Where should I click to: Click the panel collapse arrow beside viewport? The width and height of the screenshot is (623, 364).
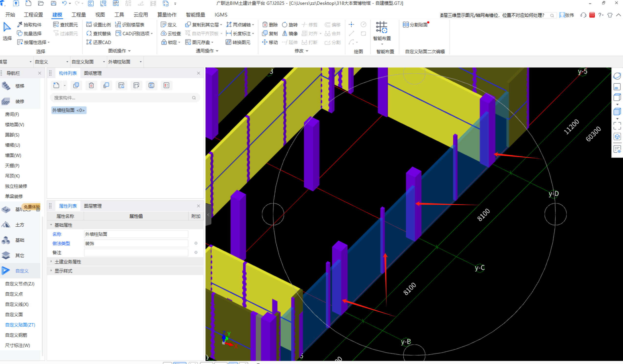pos(208,214)
